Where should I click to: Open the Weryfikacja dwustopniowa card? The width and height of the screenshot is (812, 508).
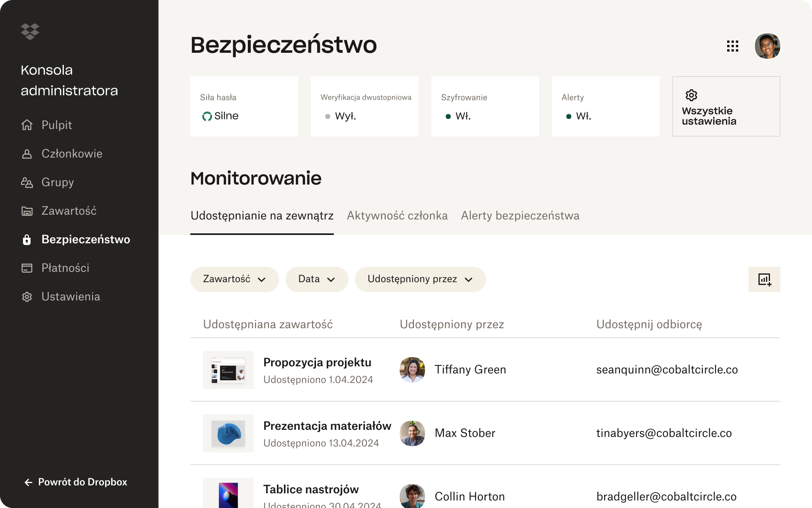point(365,106)
